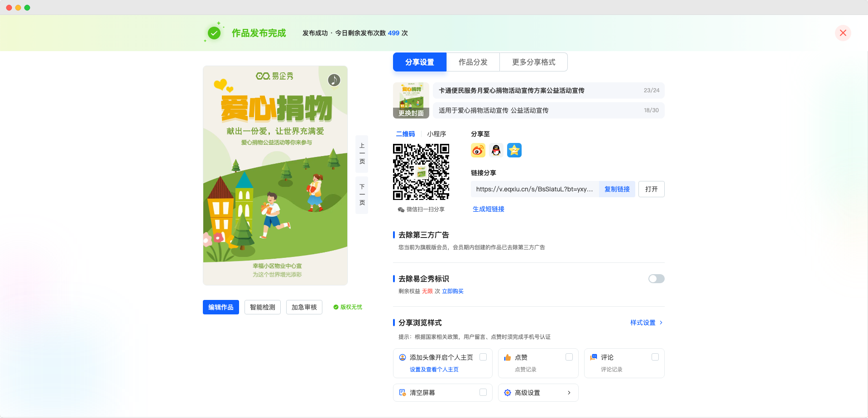Click the QR code image
868x418 pixels.
coord(421,172)
